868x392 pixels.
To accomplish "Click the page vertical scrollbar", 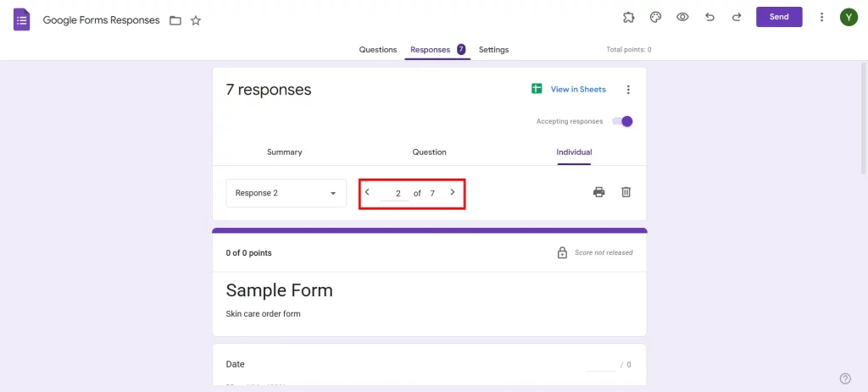I will point(864,119).
